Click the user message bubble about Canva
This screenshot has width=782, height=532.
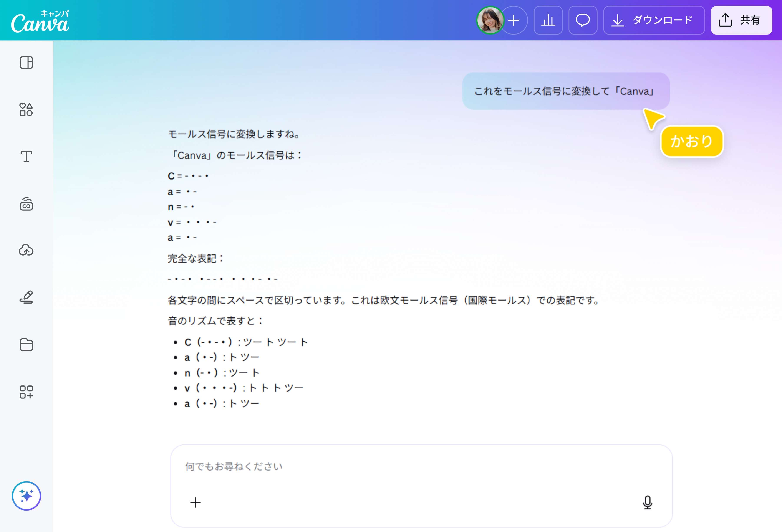click(566, 91)
